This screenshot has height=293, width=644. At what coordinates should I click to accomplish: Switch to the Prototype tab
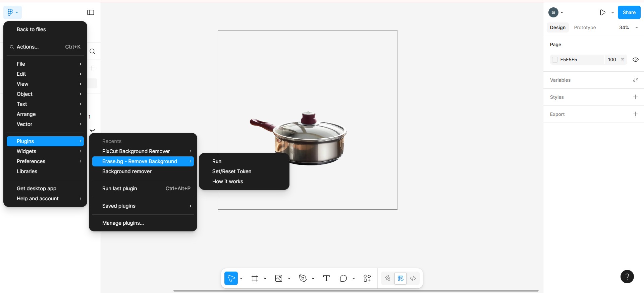pos(585,27)
